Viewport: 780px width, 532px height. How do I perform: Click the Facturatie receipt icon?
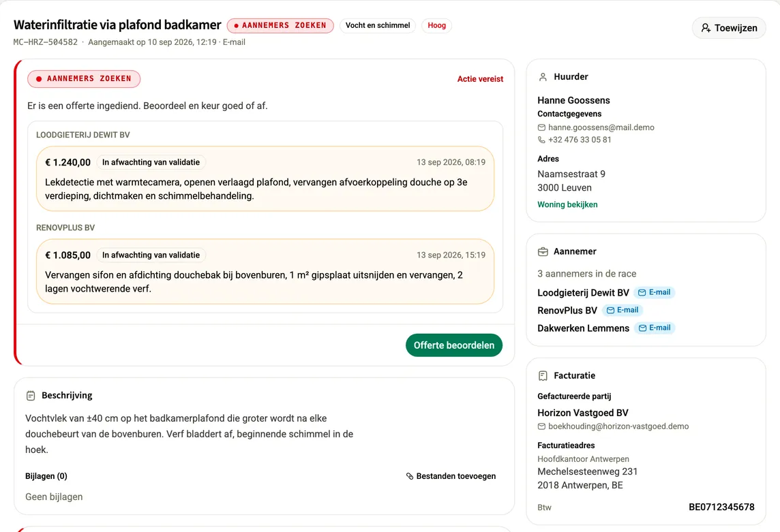[543, 376]
